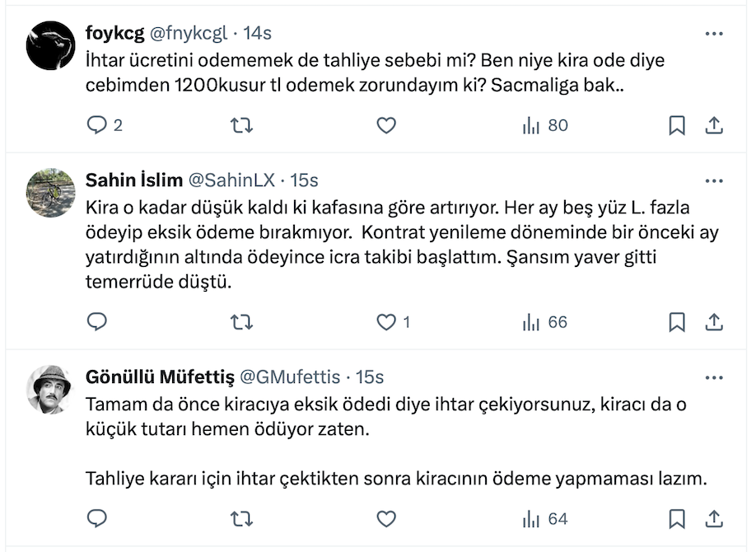The image size is (756, 552).
Task: Open the @SahinLX profile link
Action: [232, 180]
